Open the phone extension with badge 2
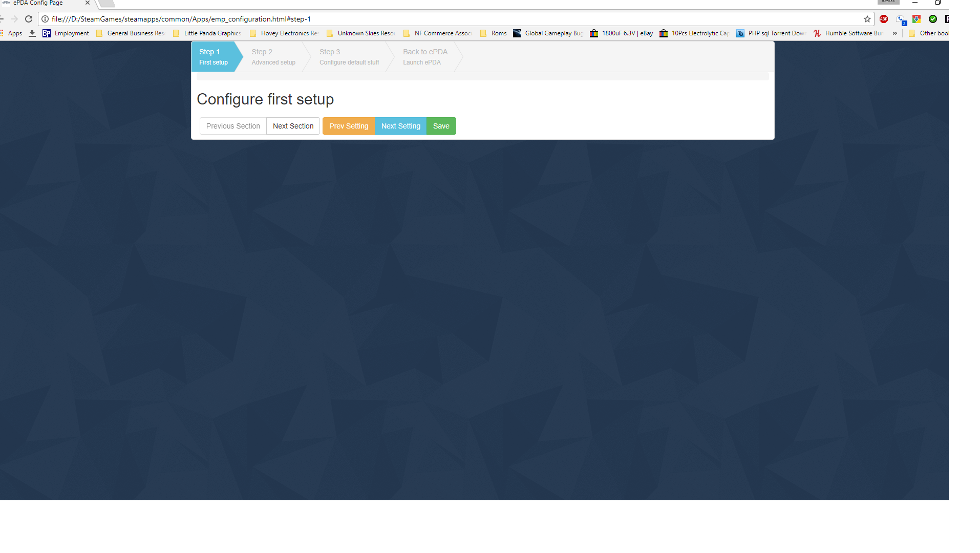Image resolution: width=980 pixels, height=553 pixels. [901, 19]
